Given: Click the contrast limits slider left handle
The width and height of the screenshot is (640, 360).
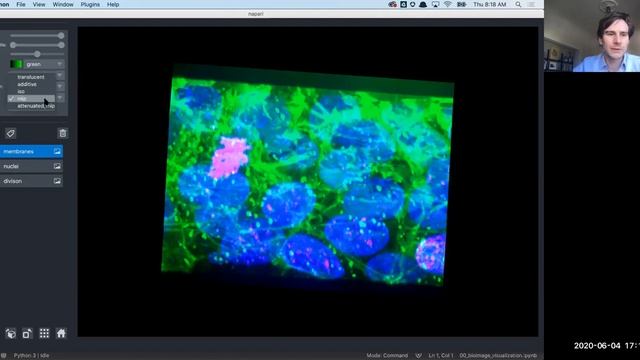Looking at the screenshot, I should (13, 45).
